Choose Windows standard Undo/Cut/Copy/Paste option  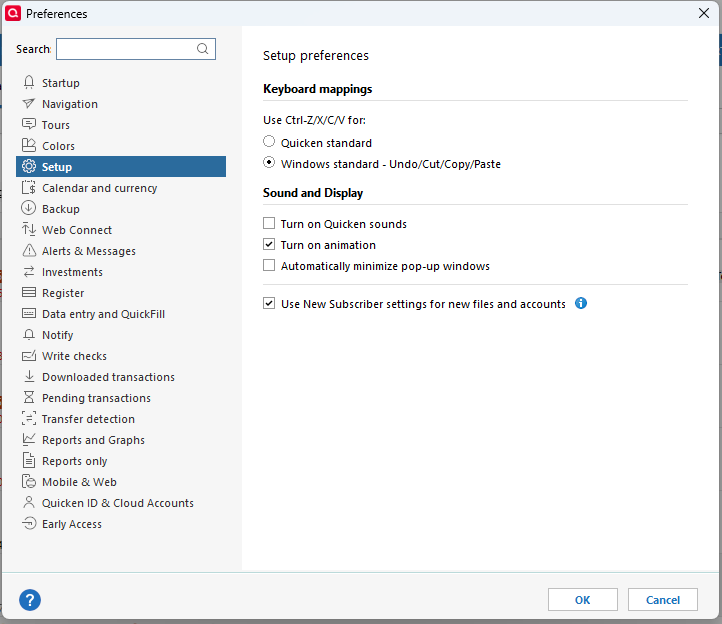(x=269, y=163)
